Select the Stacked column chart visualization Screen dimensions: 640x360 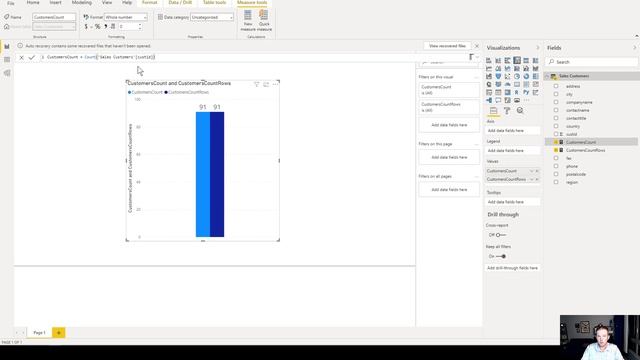pos(498,60)
